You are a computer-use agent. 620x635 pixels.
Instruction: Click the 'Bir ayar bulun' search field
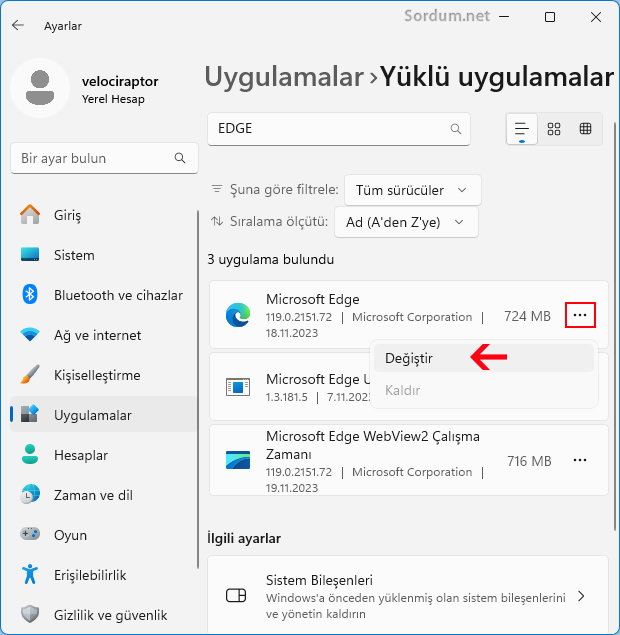[x=104, y=158]
